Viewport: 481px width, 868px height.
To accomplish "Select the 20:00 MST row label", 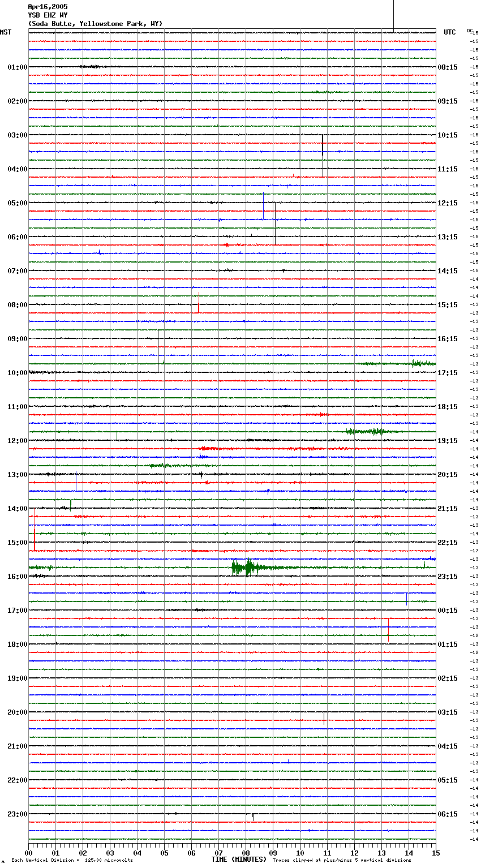I will pos(18,712).
